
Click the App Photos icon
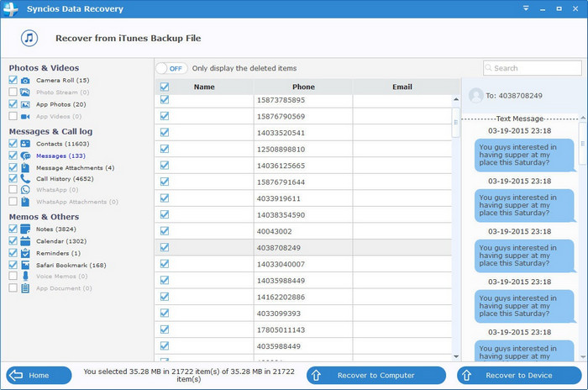pos(25,104)
